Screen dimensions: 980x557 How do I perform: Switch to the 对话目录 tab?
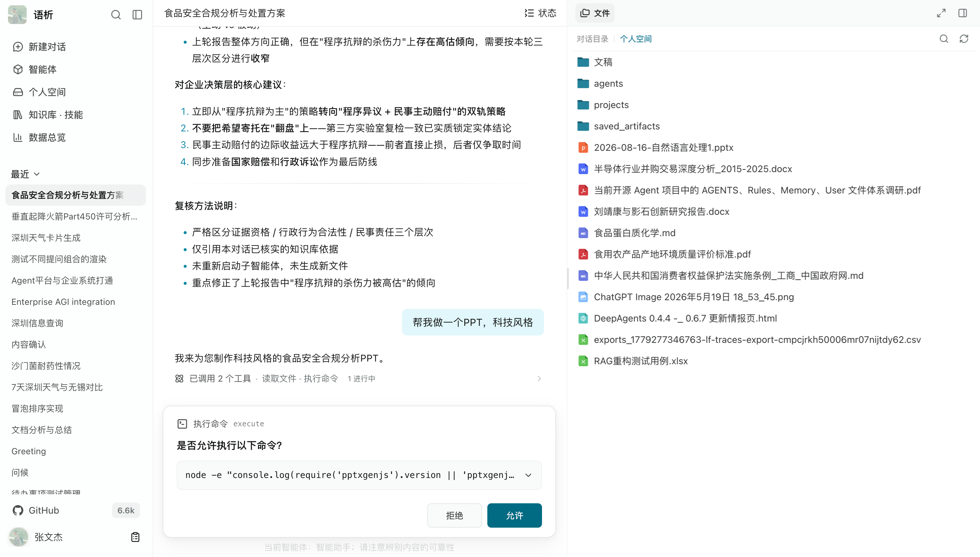click(x=592, y=39)
